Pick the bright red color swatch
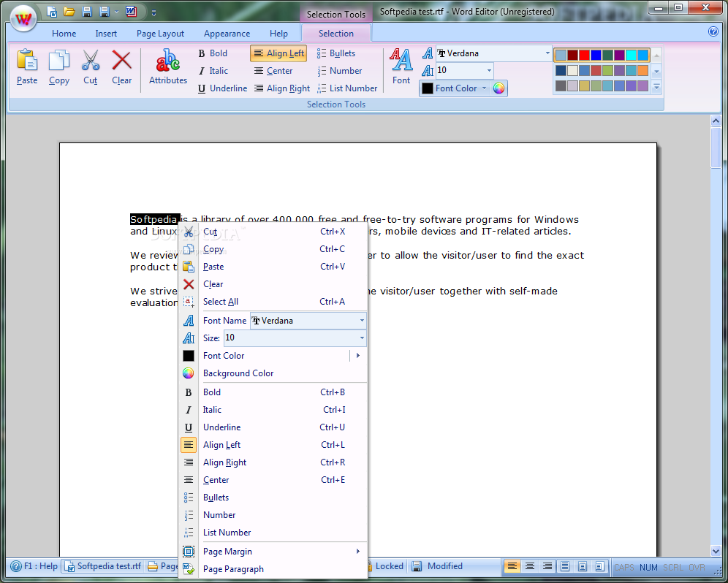The image size is (728, 583). [584, 56]
